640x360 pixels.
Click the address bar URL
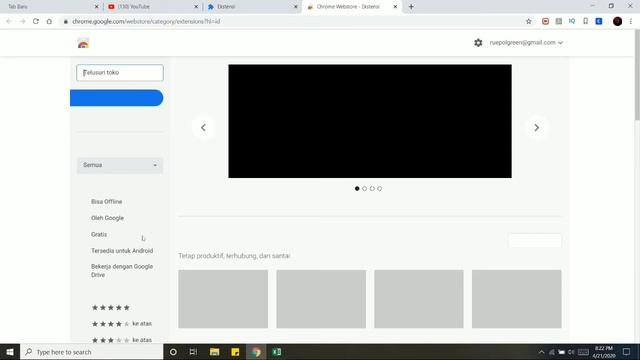pyautogui.click(x=146, y=21)
